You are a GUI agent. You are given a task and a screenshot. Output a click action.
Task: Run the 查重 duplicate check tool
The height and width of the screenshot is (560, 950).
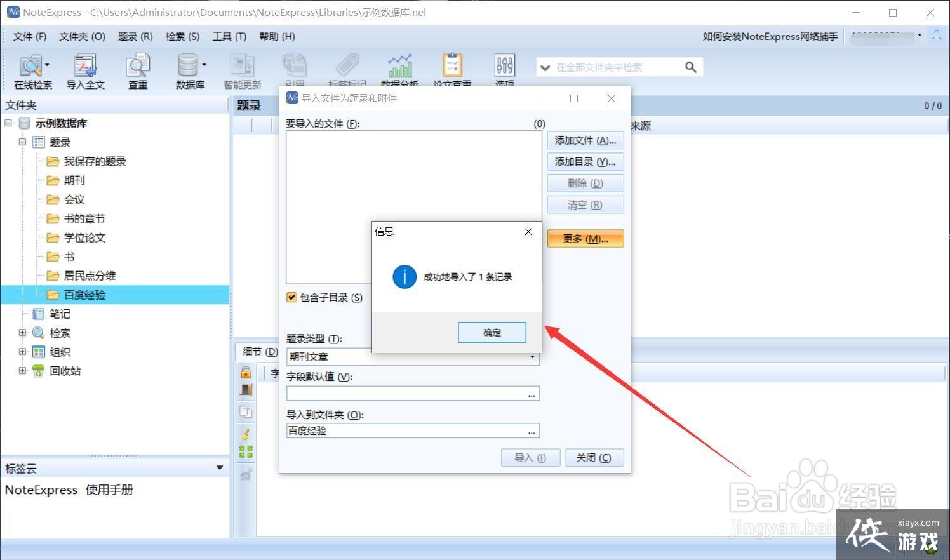(138, 72)
